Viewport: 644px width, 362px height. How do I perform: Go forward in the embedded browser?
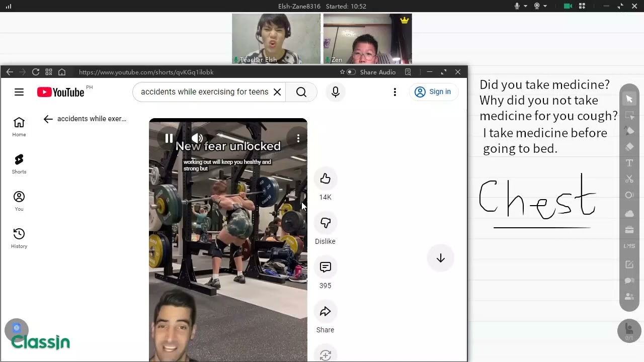coord(22,72)
